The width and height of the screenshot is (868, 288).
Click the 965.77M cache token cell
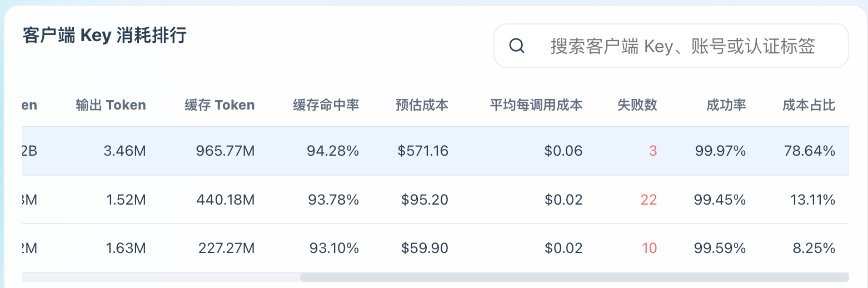point(226,151)
